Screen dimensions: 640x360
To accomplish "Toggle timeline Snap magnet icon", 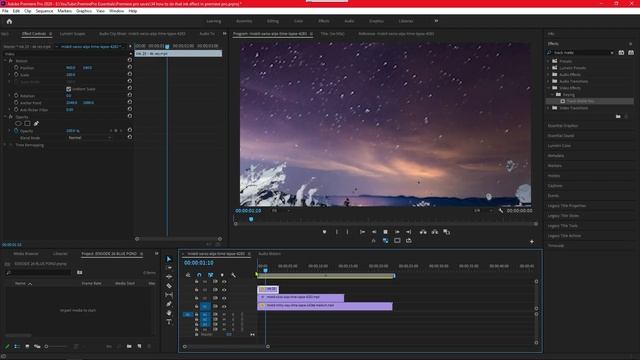I will point(199,275).
